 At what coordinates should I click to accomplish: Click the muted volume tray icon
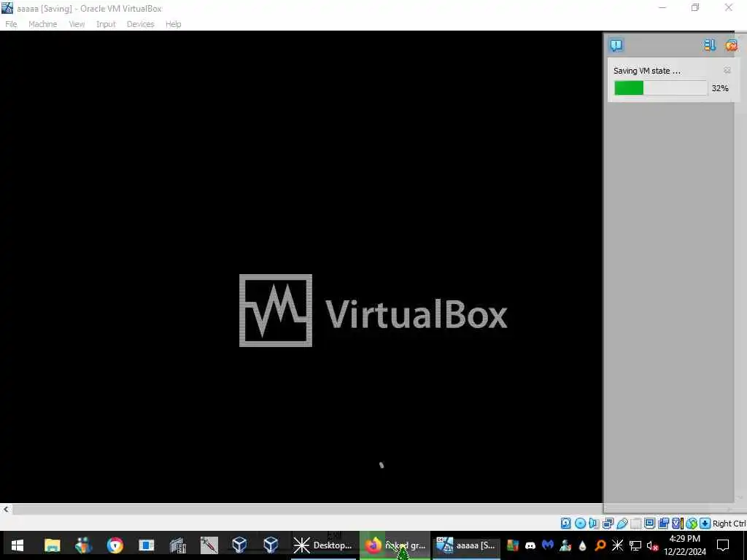tap(652, 545)
